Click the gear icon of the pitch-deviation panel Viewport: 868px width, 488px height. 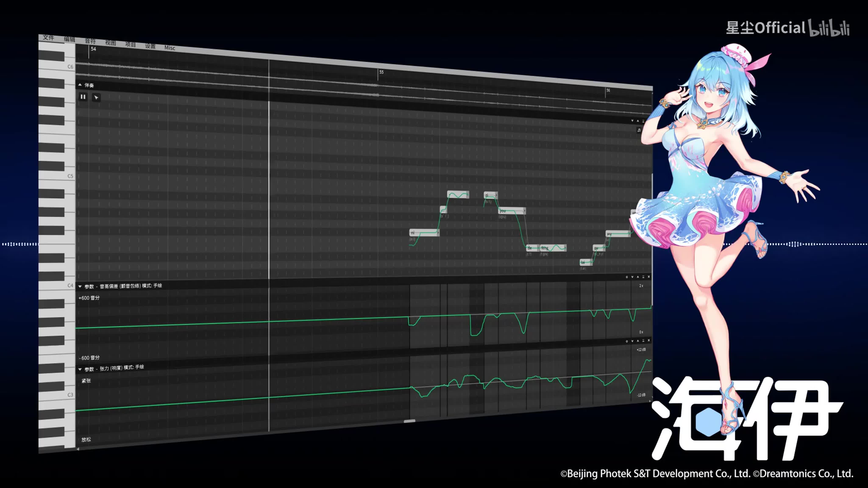pyautogui.click(x=627, y=277)
